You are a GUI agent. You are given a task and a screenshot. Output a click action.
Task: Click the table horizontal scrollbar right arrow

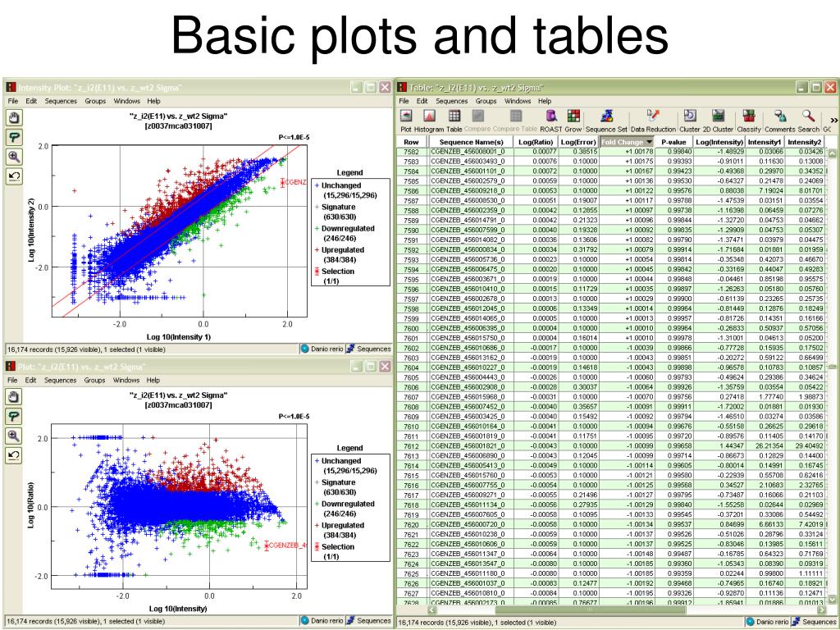(x=822, y=609)
